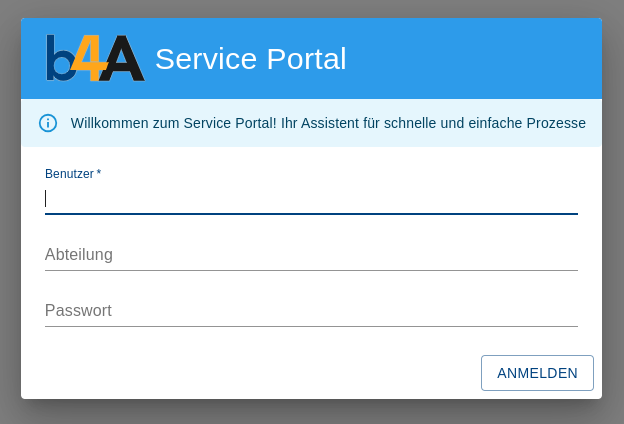Click empty white area left of ANMELDEN
The width and height of the screenshot is (624, 424).
click(x=250, y=373)
